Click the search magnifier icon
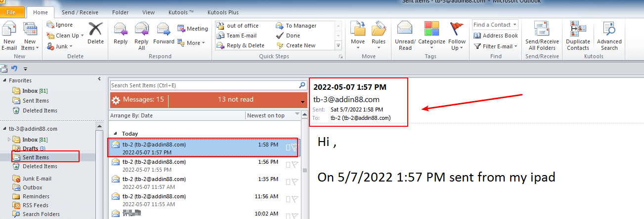This screenshot has width=644, height=219. (302, 85)
